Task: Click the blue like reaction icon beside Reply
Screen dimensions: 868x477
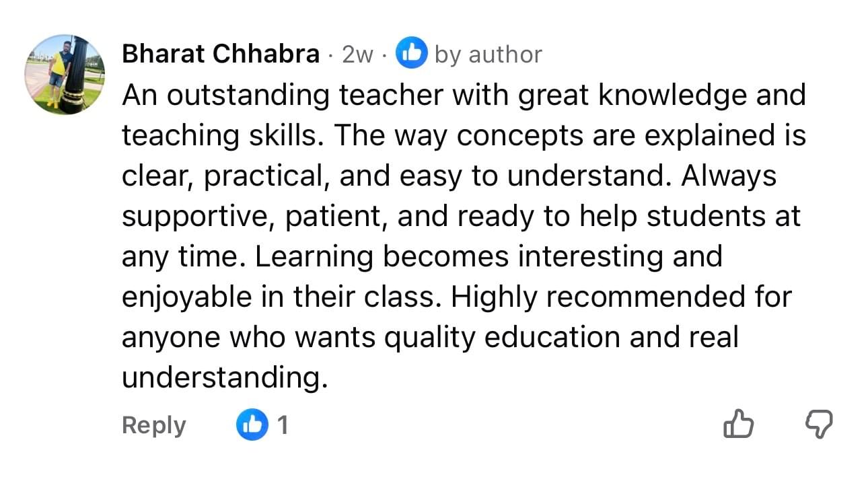Action: point(252,425)
